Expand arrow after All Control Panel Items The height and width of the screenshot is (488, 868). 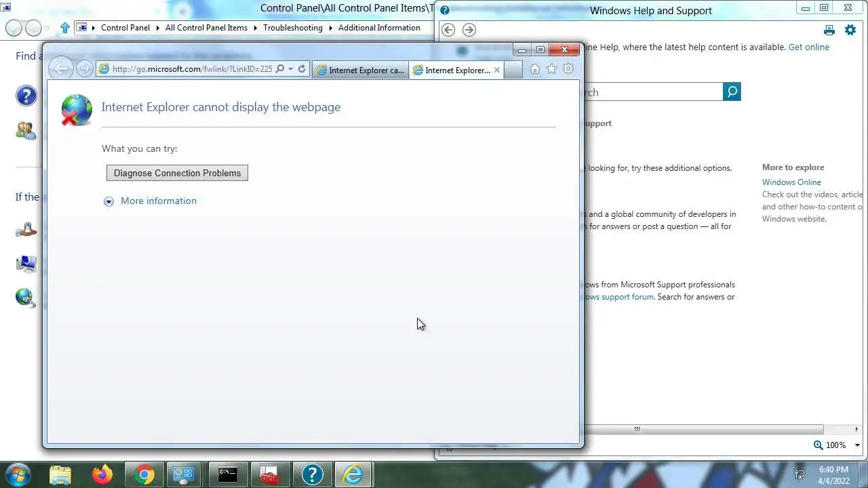click(256, 28)
